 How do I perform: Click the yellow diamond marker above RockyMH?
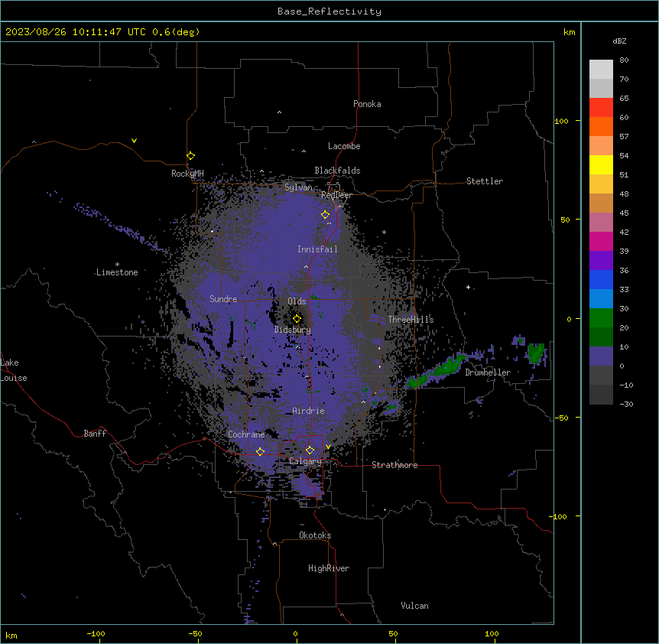[191, 156]
